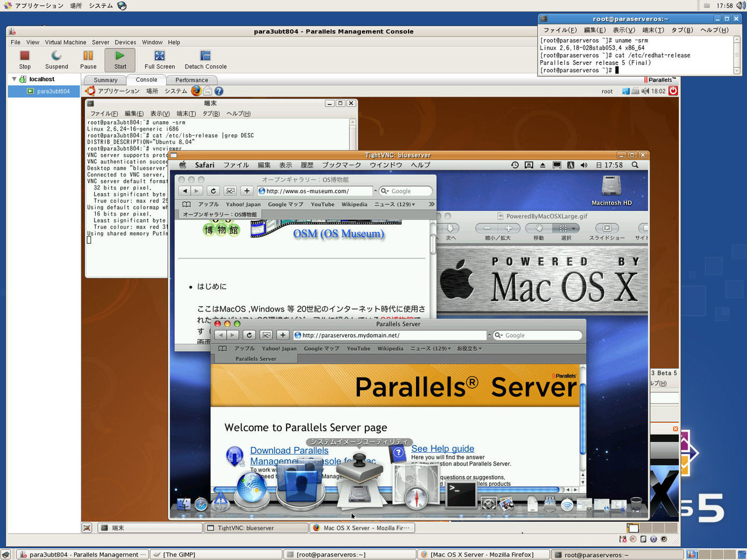Expand ニュース (129) in Parallels Server Safari window
This screenshot has width=747, height=560.
point(431,348)
